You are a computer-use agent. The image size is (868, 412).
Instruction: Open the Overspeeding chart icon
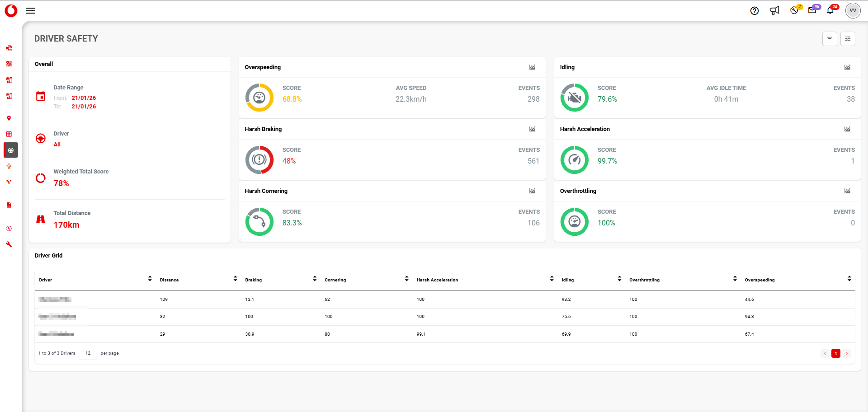tap(532, 67)
